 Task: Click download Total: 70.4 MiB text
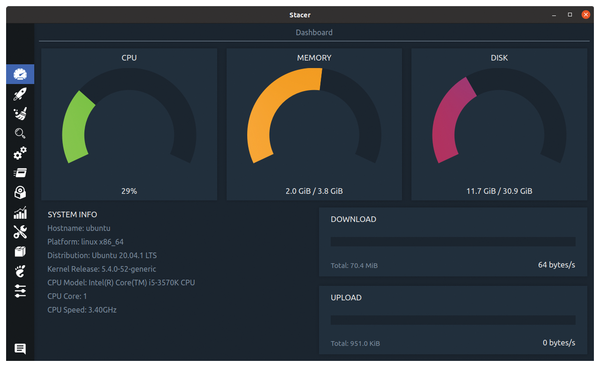pos(354,266)
